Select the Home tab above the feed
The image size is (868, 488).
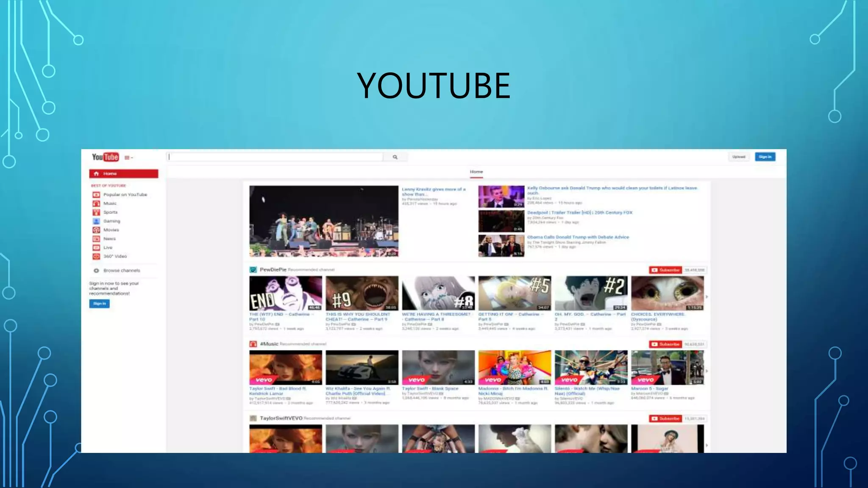(x=476, y=172)
